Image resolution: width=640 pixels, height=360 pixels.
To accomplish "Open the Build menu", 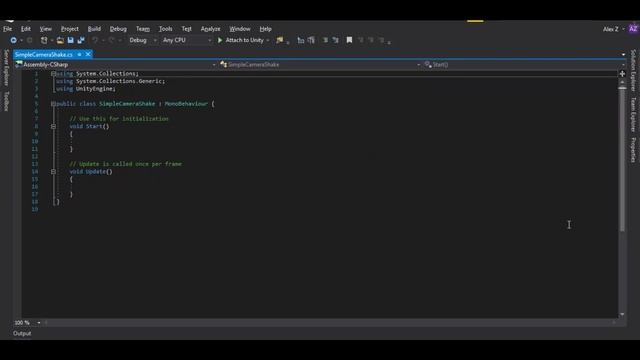I will pyautogui.click(x=94, y=29).
